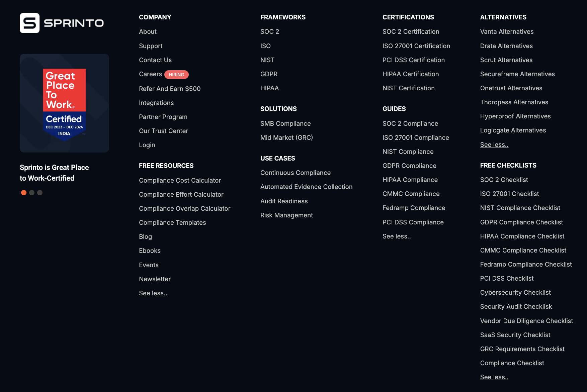This screenshot has width=587, height=392.
Task: Select SOC 2 under Frameworks
Action: tap(270, 31)
